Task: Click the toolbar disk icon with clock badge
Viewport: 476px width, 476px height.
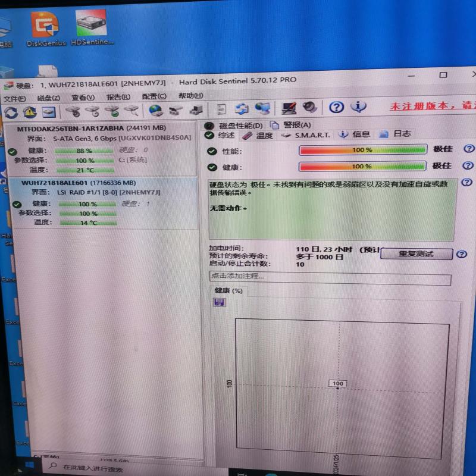Action: pyautogui.click(x=93, y=111)
